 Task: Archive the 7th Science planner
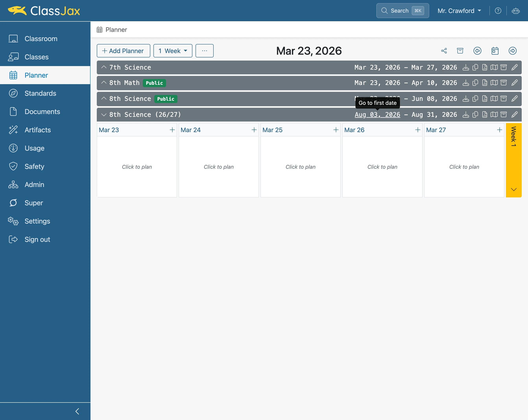tap(504, 67)
